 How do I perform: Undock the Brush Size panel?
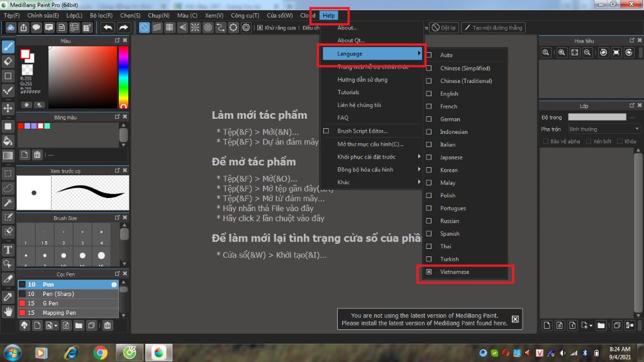pos(117,217)
